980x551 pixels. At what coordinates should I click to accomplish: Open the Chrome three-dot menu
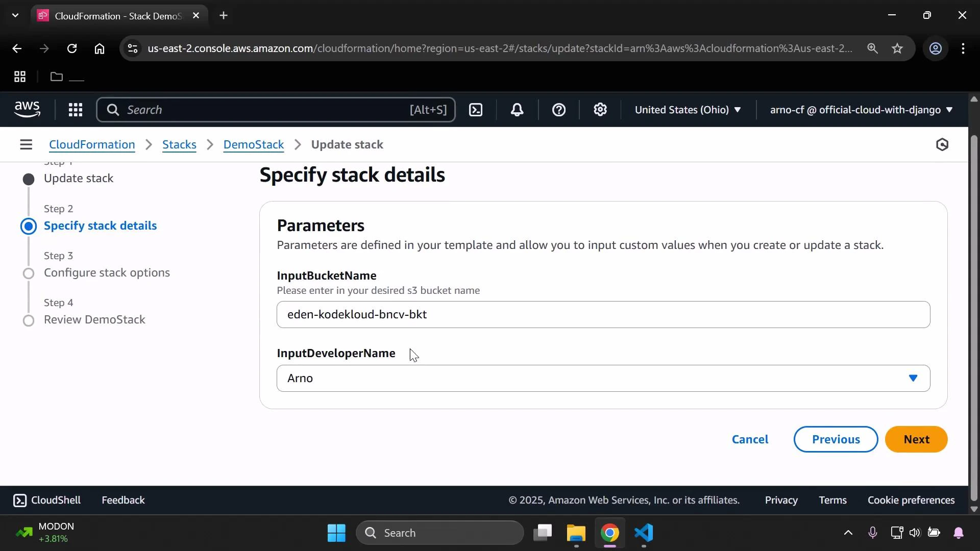click(x=963, y=48)
